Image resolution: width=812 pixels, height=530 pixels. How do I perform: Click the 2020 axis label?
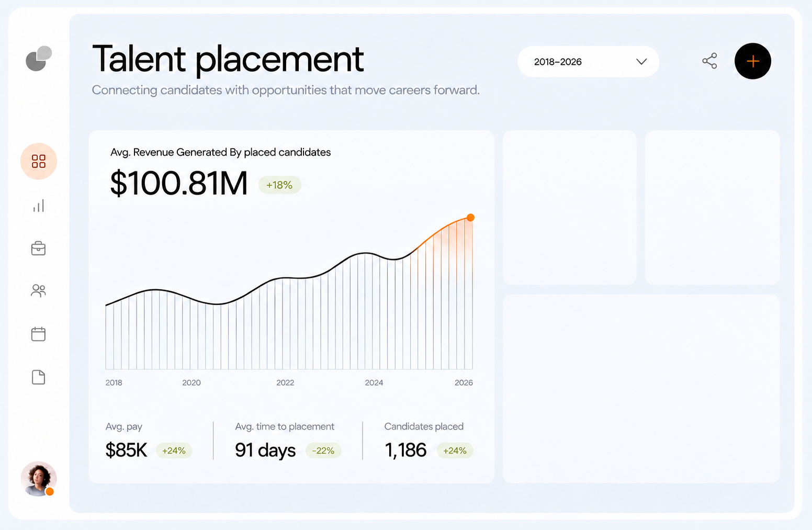pyautogui.click(x=191, y=382)
